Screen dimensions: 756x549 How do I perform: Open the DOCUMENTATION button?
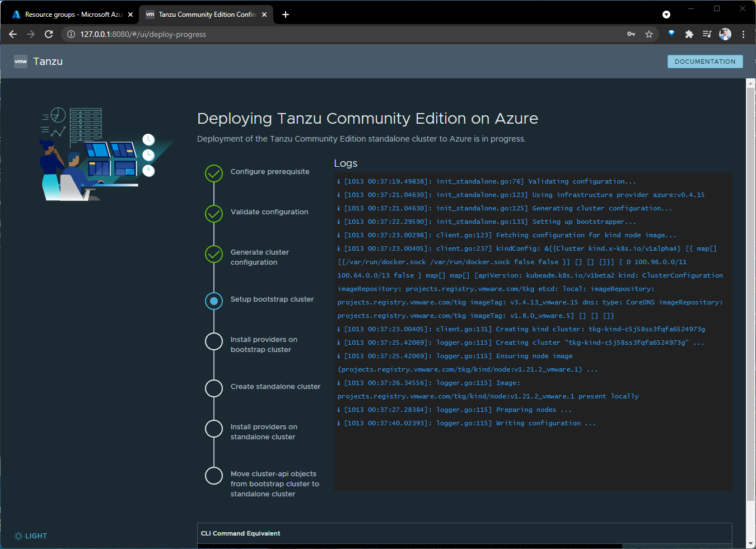(x=705, y=62)
